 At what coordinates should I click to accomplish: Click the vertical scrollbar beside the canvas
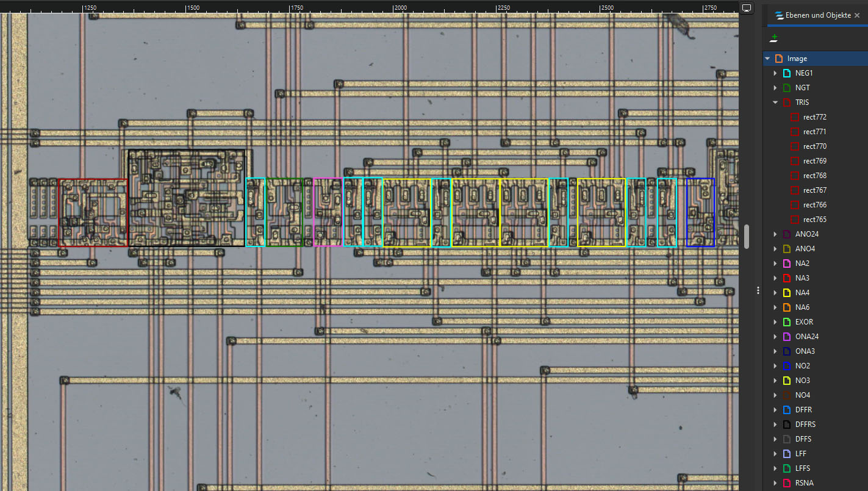point(746,237)
